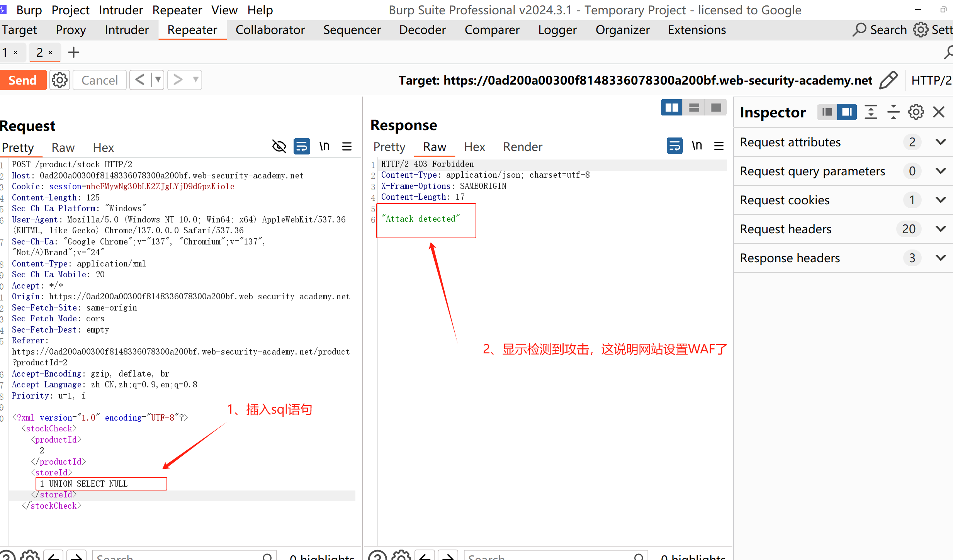
Task: Click the request settings gear next to Send
Action: 59,80
